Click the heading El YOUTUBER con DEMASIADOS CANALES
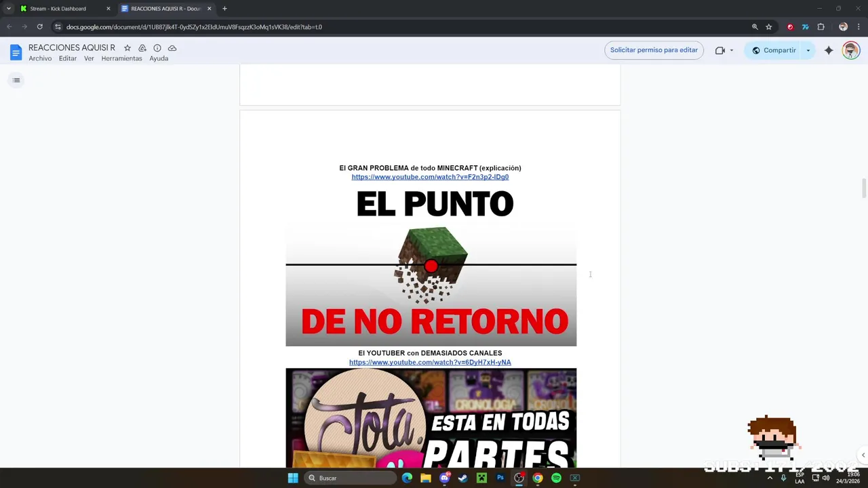 (430, 353)
